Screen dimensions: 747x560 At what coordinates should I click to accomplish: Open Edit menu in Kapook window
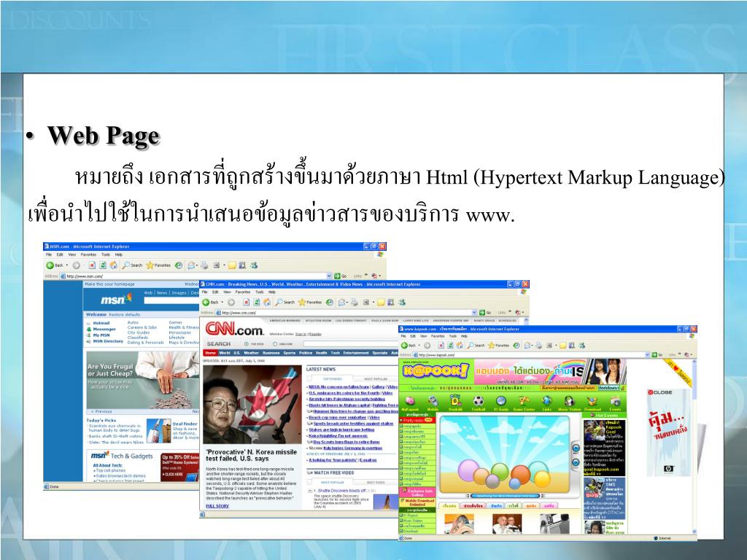(x=414, y=335)
